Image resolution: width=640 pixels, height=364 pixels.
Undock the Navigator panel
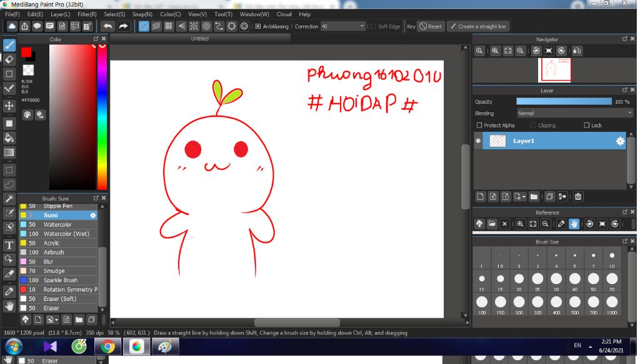click(625, 39)
